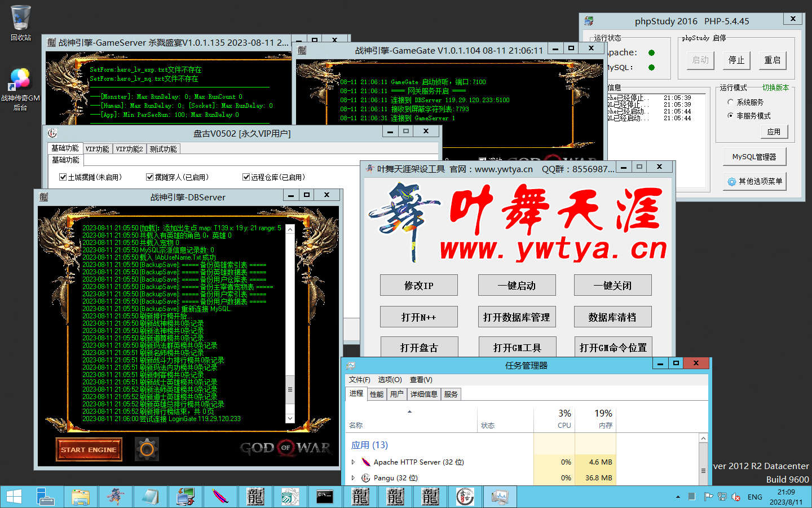Click the sort arrow above 名称 column
812x508 pixels.
[410, 411]
